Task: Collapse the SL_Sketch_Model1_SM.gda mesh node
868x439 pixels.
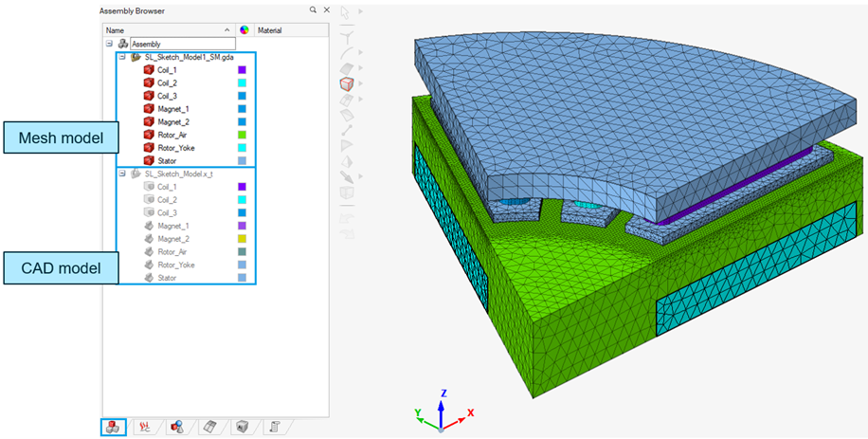Action: click(122, 57)
